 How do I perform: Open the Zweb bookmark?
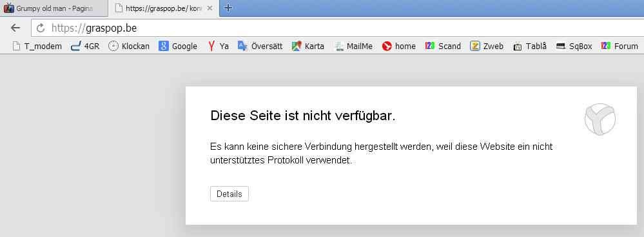487,46
